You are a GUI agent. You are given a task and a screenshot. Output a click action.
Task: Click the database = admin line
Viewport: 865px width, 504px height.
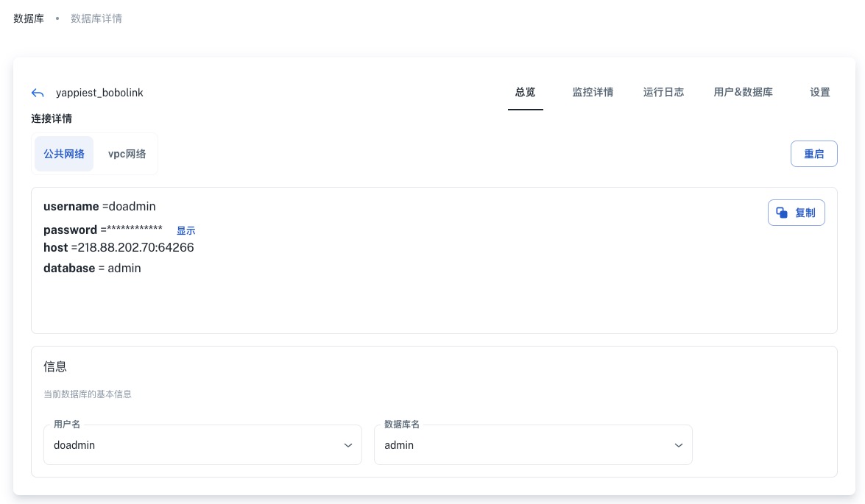click(92, 269)
